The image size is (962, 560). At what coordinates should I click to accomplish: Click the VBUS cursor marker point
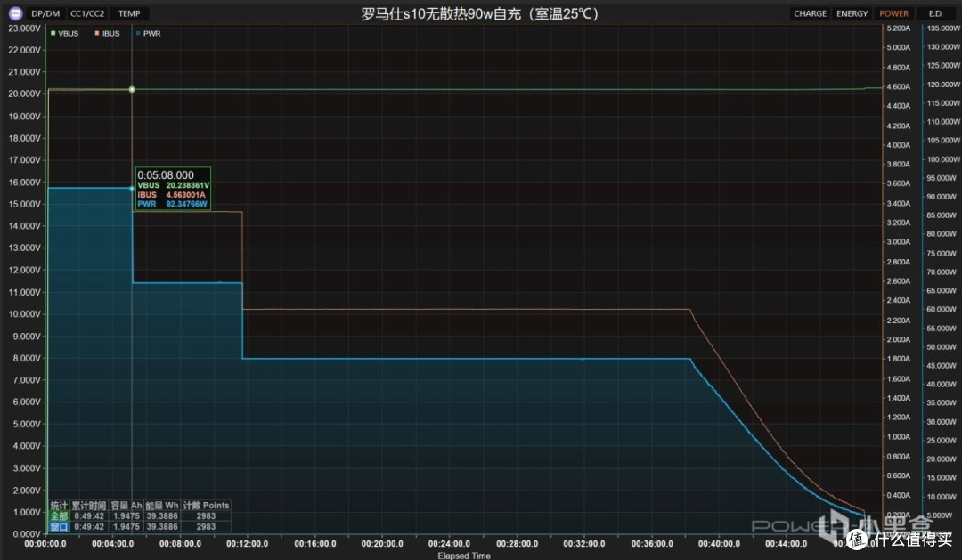[x=132, y=90]
